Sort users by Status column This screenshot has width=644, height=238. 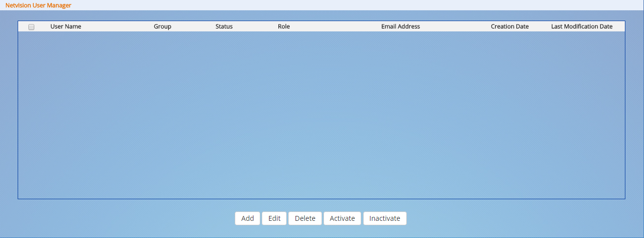pyautogui.click(x=224, y=26)
